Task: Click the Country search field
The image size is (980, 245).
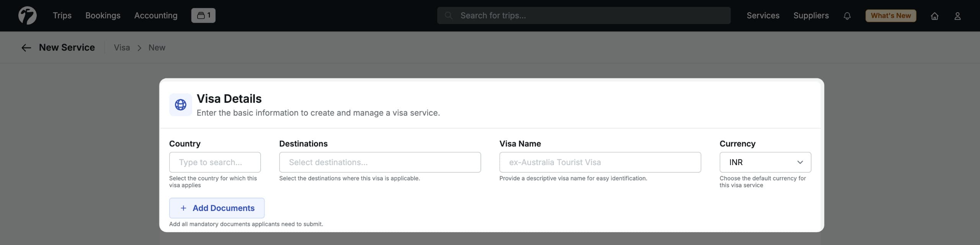Action: coord(215,162)
